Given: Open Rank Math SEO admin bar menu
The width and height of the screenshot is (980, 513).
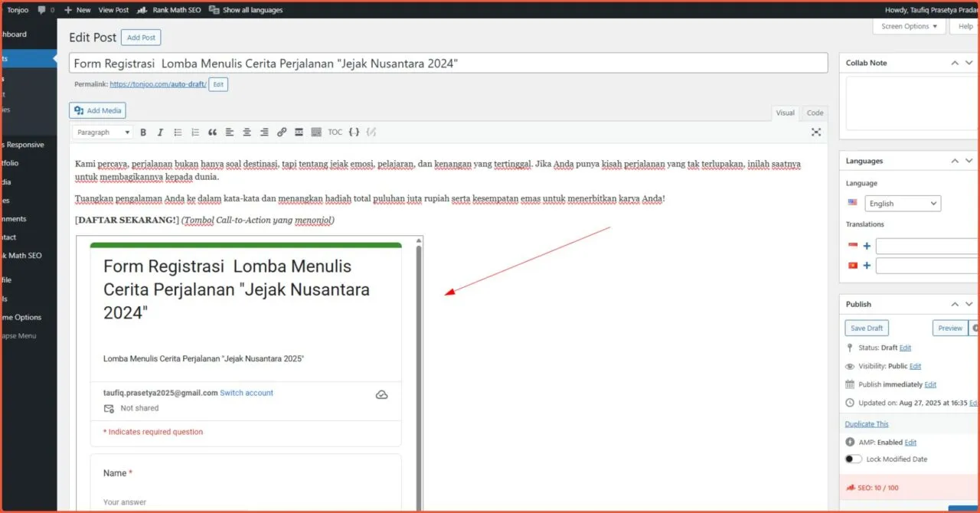Looking at the screenshot, I should click(169, 10).
